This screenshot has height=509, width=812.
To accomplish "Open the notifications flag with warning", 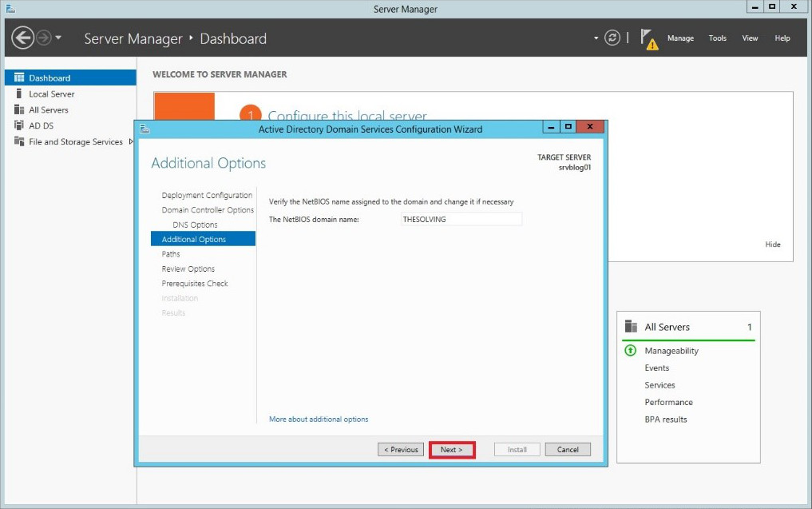I will pos(649,38).
